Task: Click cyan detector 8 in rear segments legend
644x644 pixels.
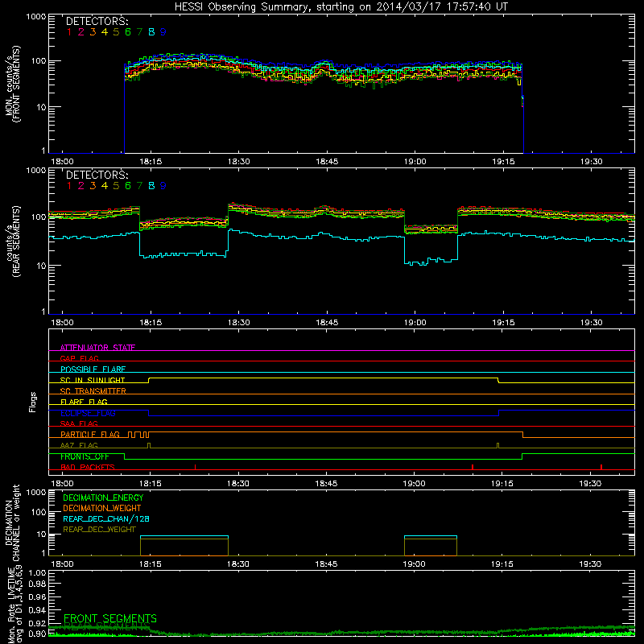Action: (x=151, y=186)
